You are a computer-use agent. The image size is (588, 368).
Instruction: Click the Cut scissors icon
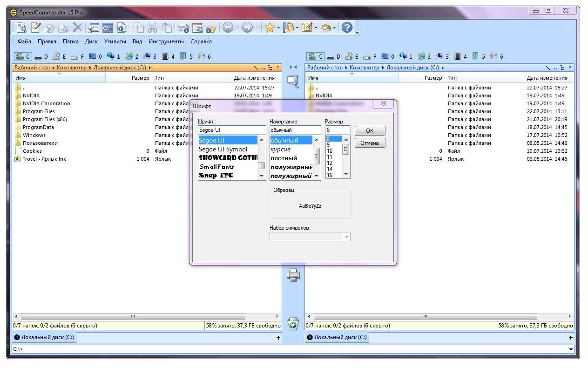[x=152, y=28]
